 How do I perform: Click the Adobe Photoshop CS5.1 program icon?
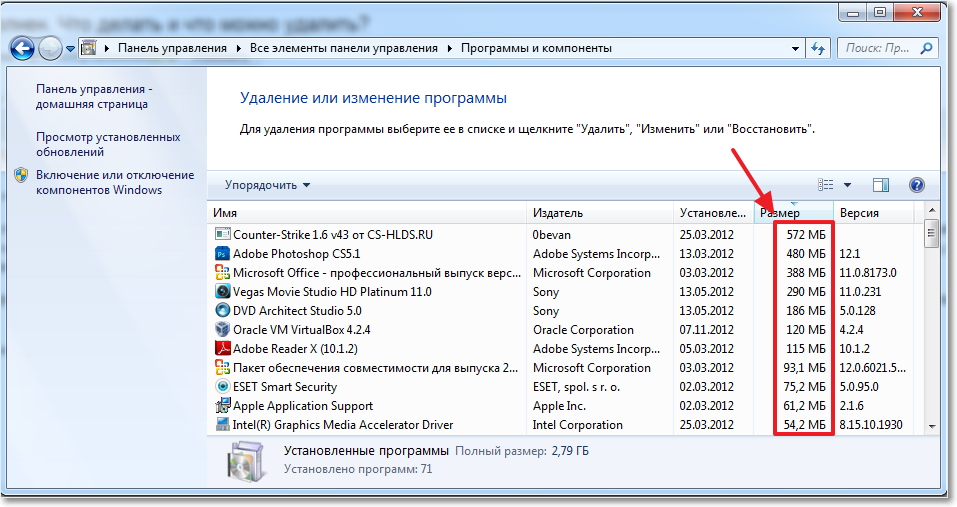[x=223, y=254]
